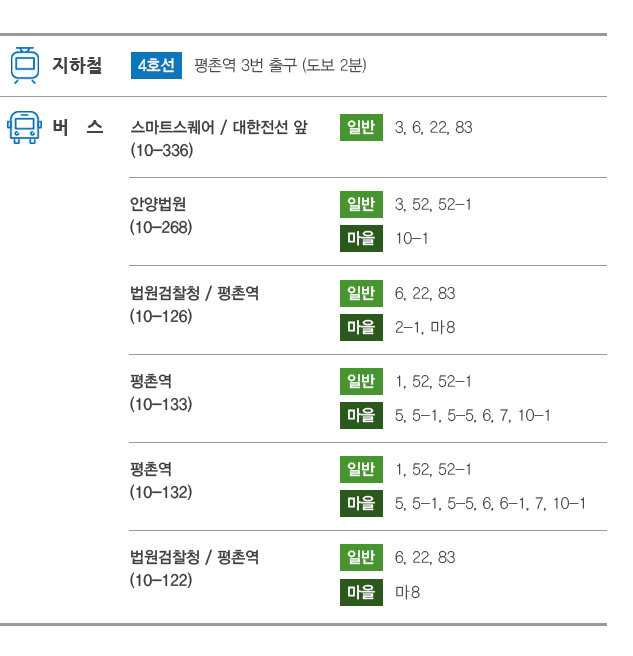Click 일반 badge for stop 10-132
Image resolution: width=633 pixels, height=656 pixels.
pos(361,469)
